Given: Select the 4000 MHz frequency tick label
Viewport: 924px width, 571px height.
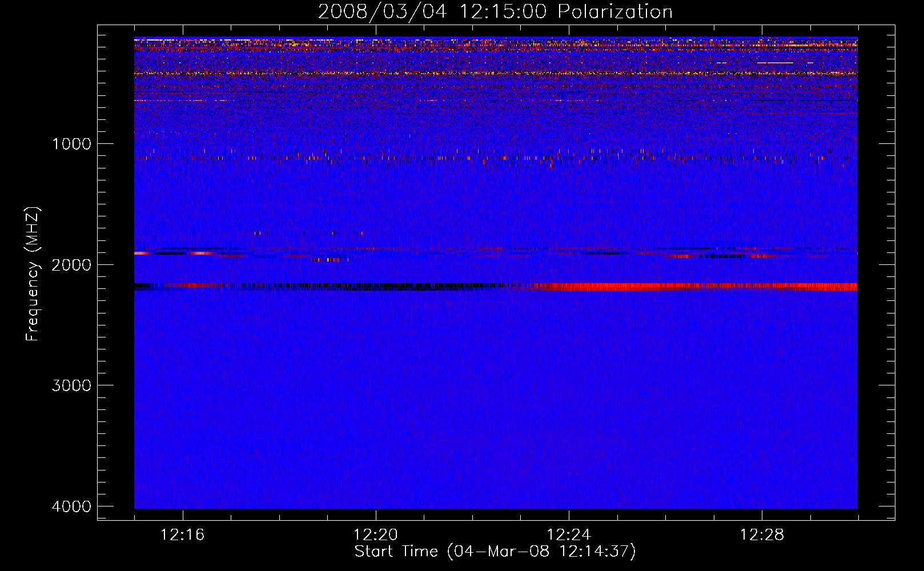Looking at the screenshot, I should click(71, 506).
